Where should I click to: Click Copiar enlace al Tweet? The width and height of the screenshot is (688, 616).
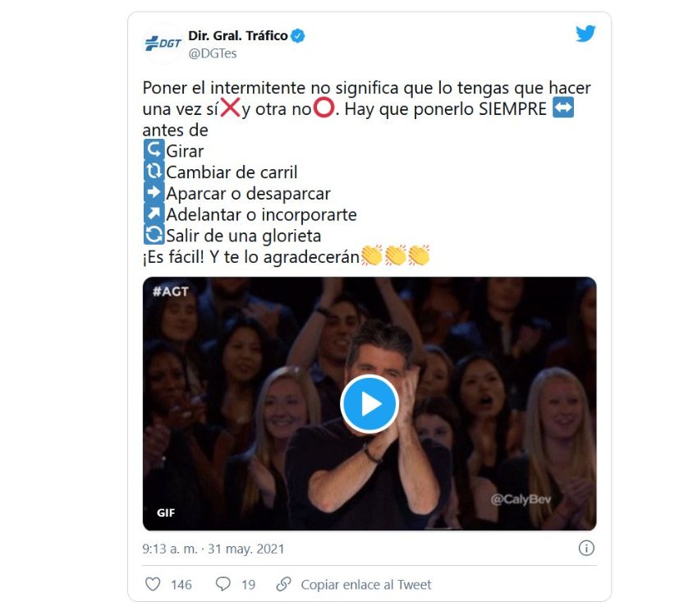coord(366,585)
